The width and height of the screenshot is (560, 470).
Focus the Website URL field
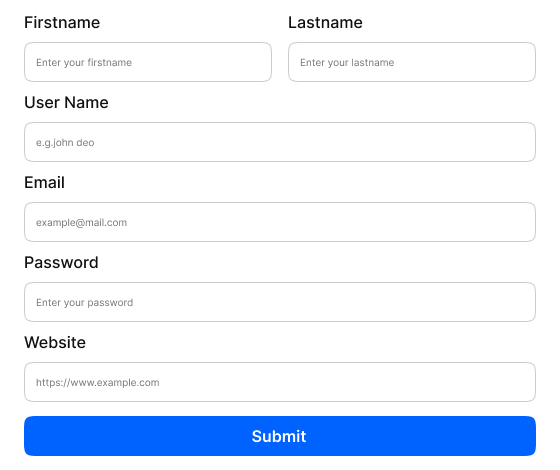pos(280,382)
